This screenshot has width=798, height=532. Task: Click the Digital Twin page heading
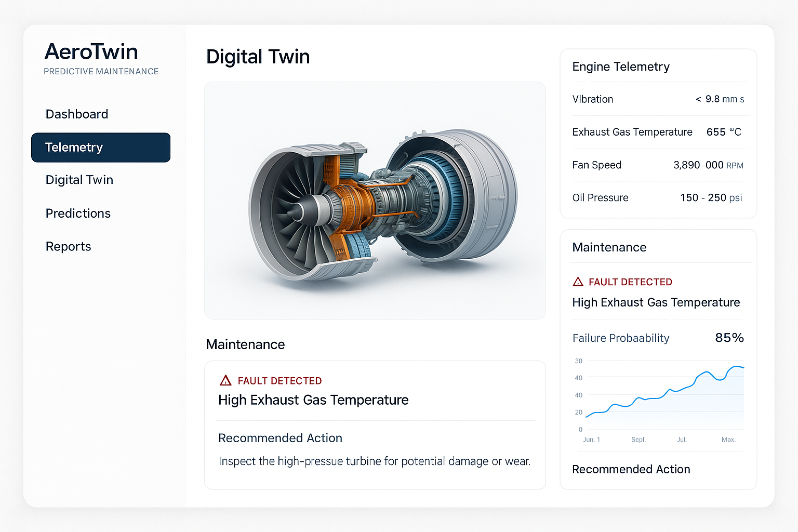[x=258, y=57]
